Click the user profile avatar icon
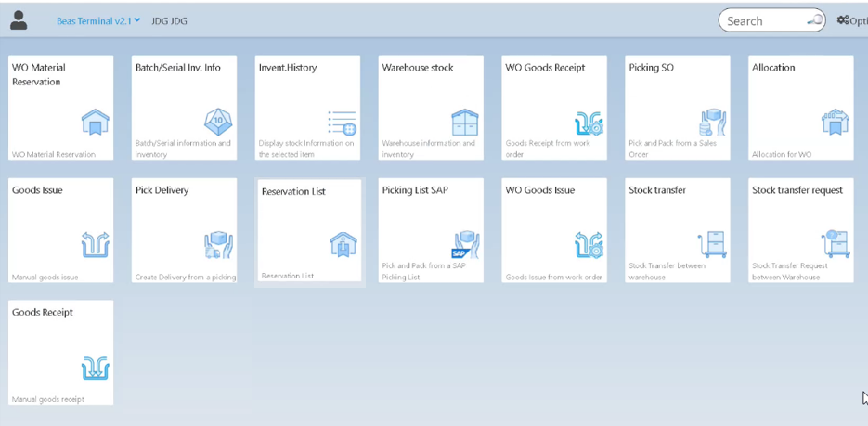 click(19, 20)
